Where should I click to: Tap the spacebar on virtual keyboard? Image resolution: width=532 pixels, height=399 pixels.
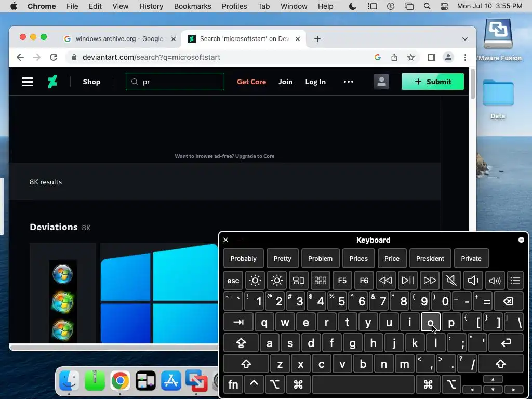(x=363, y=384)
